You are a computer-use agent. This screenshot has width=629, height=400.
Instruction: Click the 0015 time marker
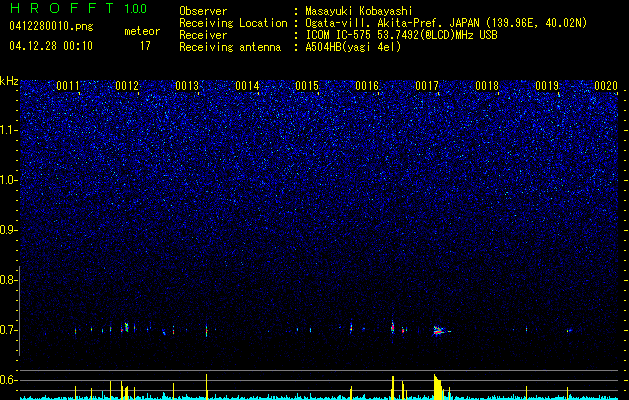[x=307, y=86]
